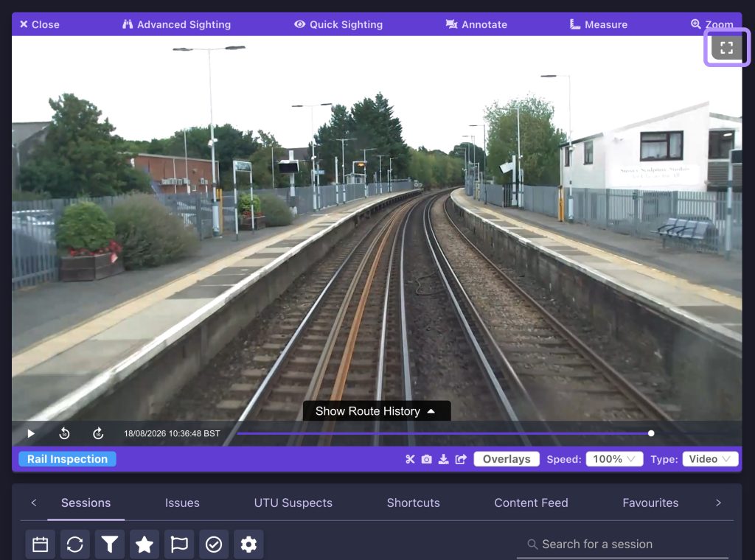
Task: Click the video progress slider handle
Action: [651, 433]
